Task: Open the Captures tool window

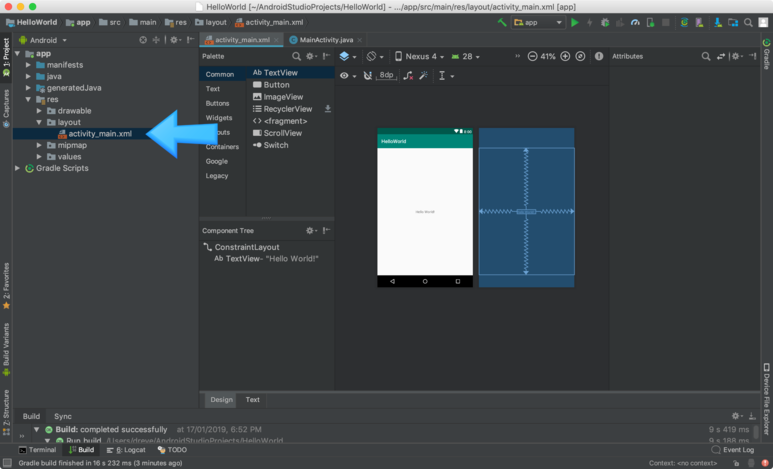Action: 6,108
